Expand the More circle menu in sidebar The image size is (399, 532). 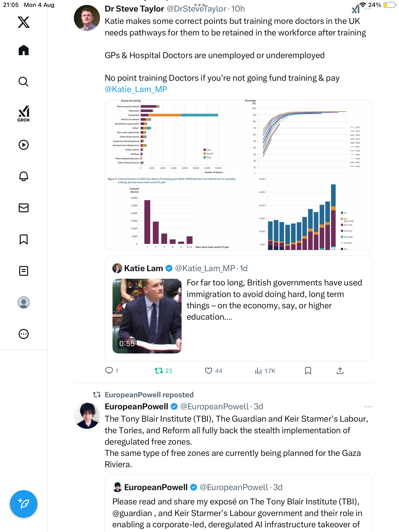24,334
